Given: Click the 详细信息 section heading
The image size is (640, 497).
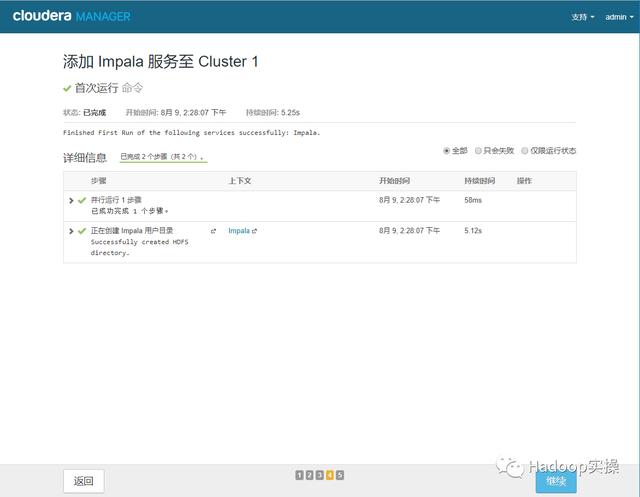Looking at the screenshot, I should 84,158.
